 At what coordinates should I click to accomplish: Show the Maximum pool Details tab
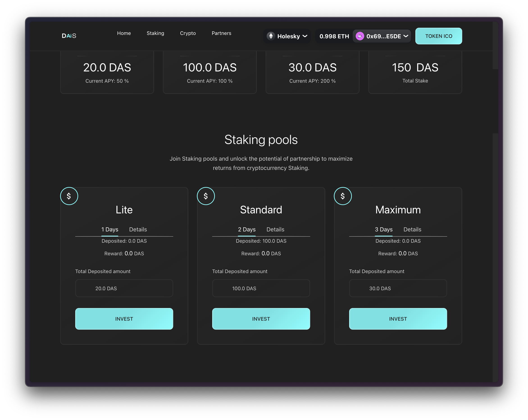tap(412, 229)
